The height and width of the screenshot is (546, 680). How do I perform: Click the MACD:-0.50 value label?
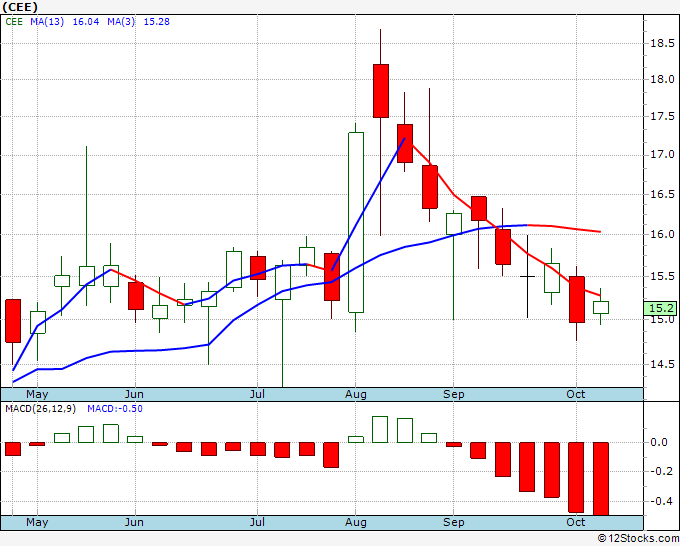pyautogui.click(x=115, y=409)
